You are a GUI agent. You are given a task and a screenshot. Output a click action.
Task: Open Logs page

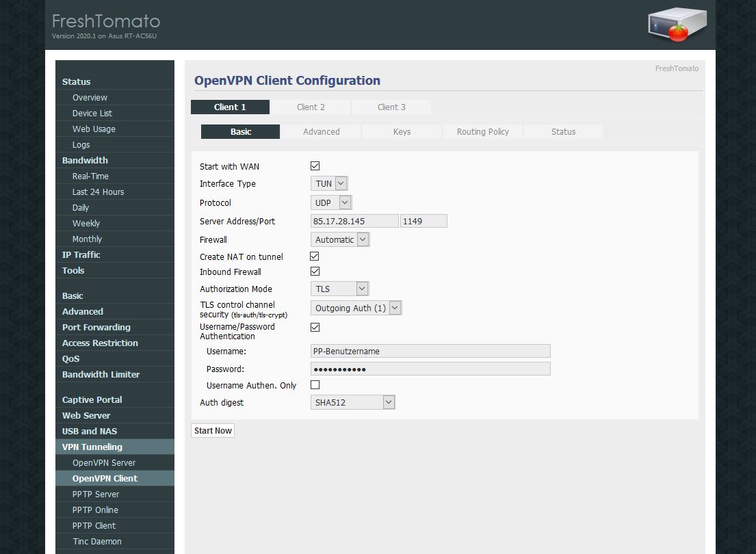tap(115, 144)
